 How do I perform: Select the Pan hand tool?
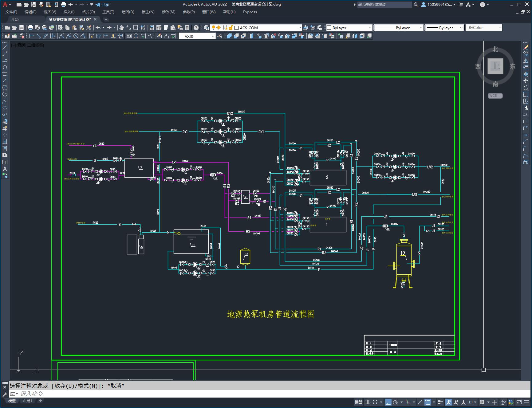pyautogui.click(x=122, y=28)
